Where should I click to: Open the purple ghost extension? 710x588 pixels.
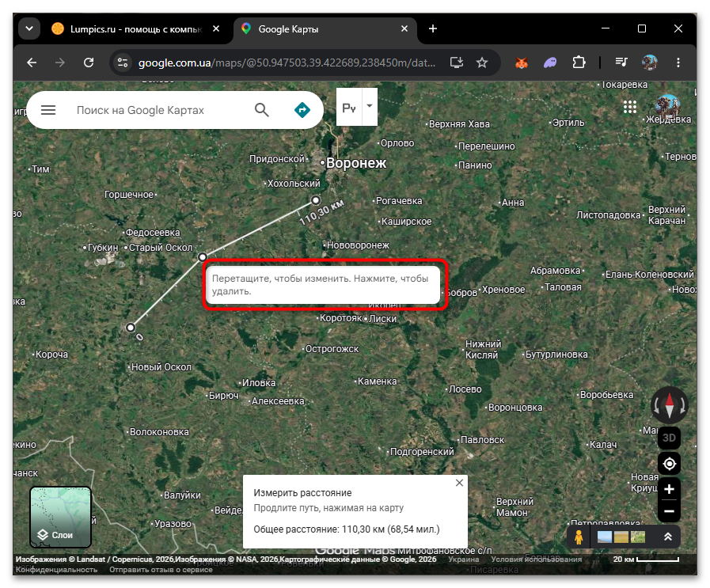pos(550,63)
